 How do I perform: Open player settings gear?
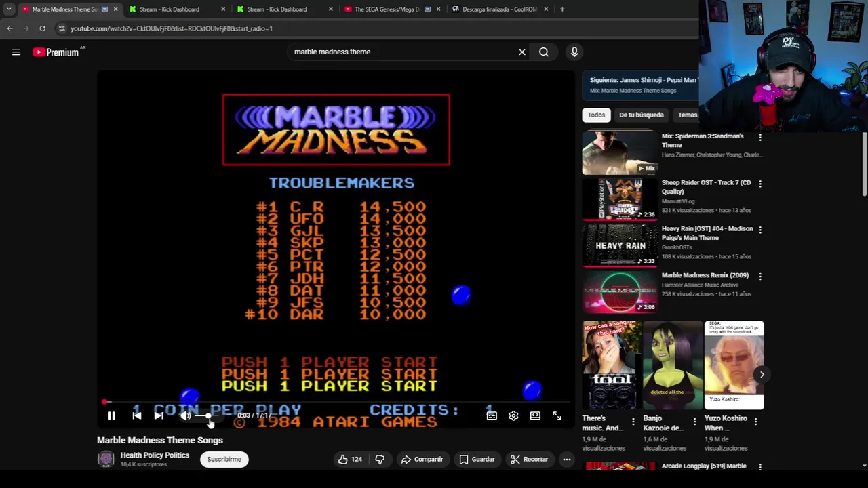pos(513,415)
